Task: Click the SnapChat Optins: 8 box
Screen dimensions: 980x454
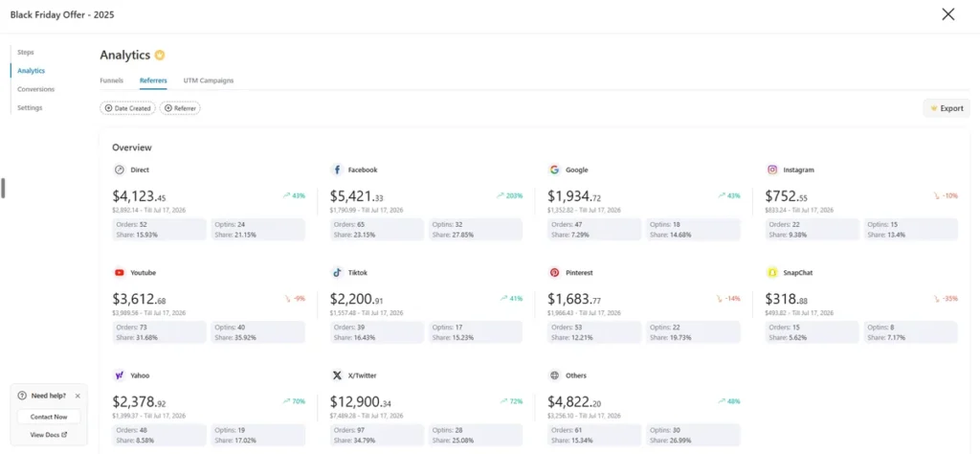Action: (x=911, y=332)
